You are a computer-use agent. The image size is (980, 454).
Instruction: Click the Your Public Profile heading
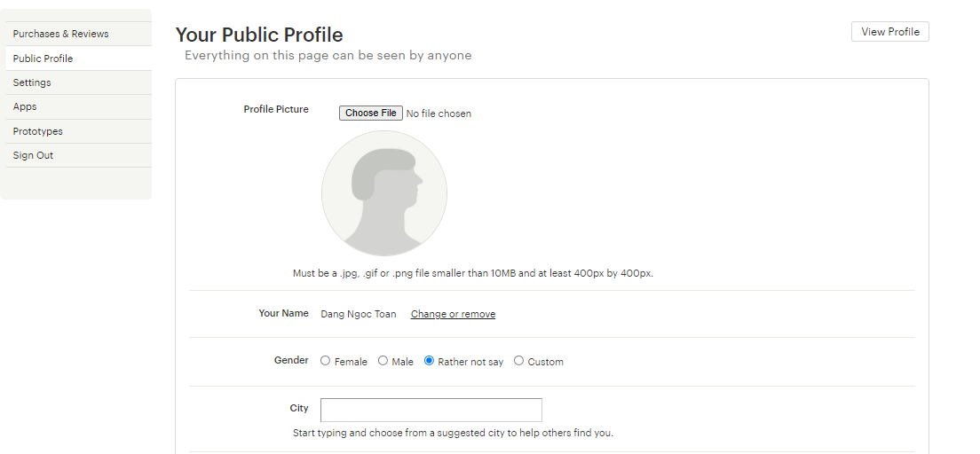[x=259, y=35]
